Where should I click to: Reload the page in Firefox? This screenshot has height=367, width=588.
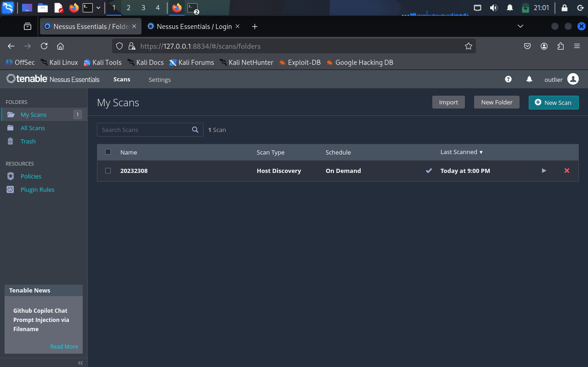[44, 46]
